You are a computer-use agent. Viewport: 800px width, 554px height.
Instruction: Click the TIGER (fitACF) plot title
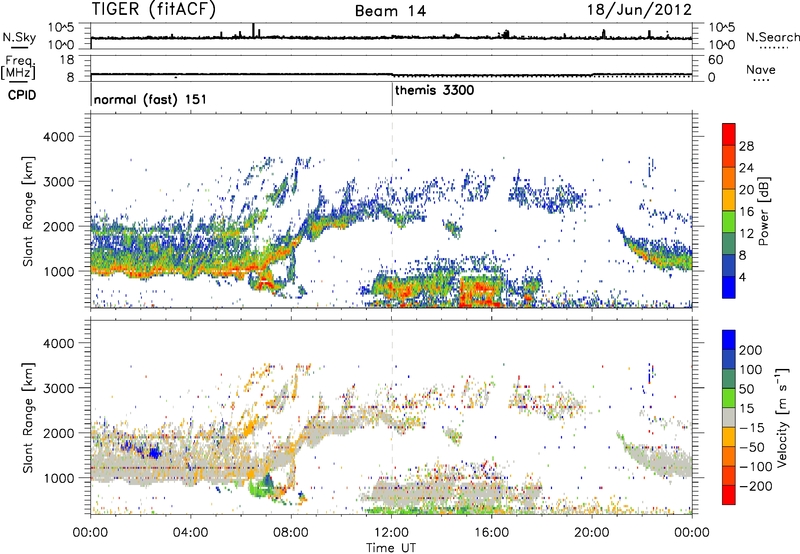(x=154, y=9)
